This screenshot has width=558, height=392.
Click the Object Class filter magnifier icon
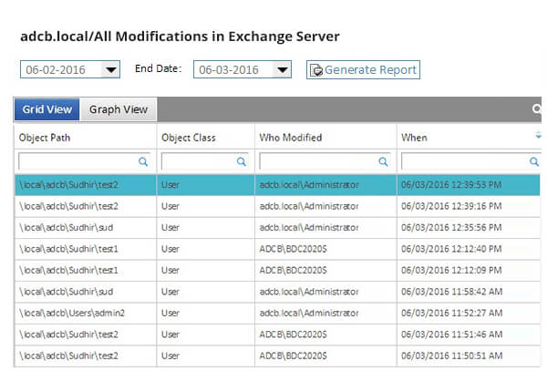point(242,161)
